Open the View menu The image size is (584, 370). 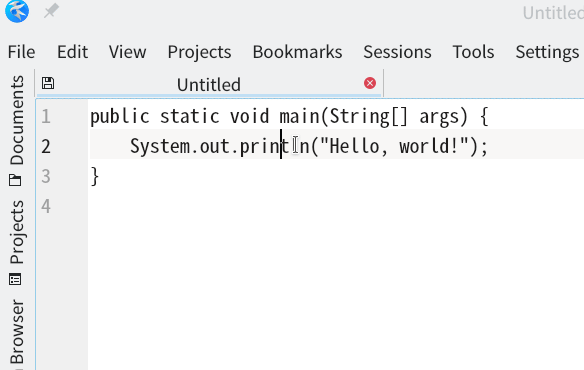click(127, 52)
